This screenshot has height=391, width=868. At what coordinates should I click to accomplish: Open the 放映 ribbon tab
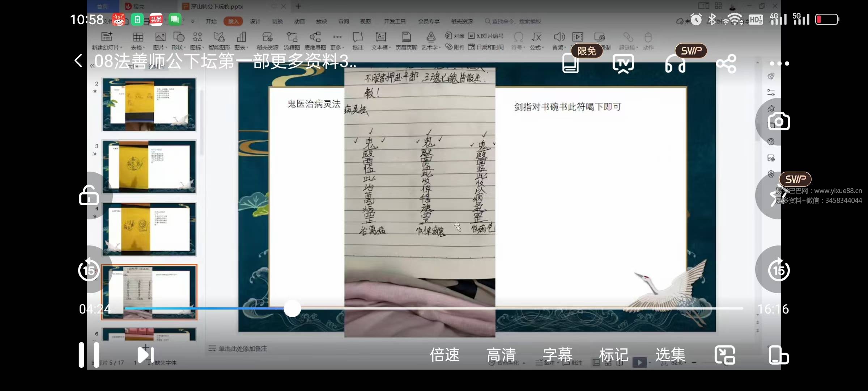[321, 21]
